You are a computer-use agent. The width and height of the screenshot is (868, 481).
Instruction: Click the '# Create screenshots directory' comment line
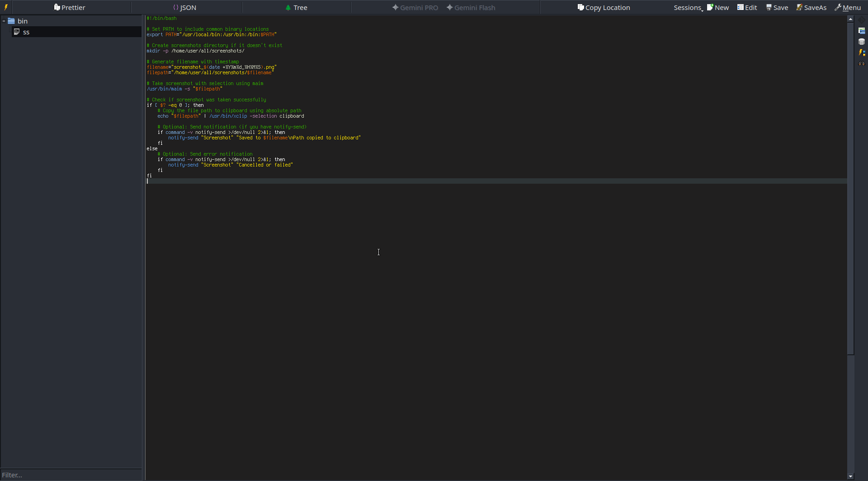coord(214,45)
